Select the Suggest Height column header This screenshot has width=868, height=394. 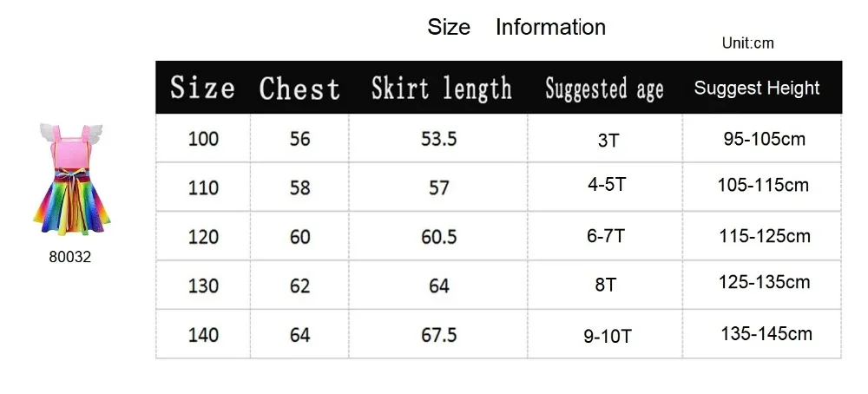click(757, 88)
